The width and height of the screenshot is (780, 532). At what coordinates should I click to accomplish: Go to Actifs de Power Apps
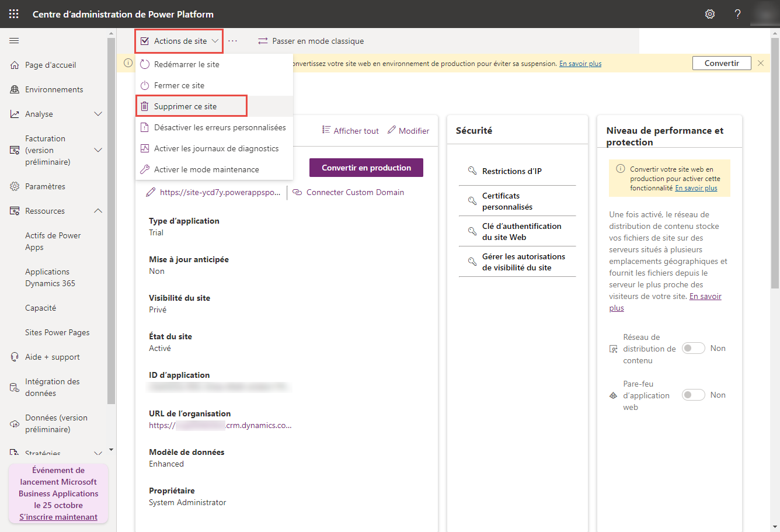pyautogui.click(x=54, y=241)
